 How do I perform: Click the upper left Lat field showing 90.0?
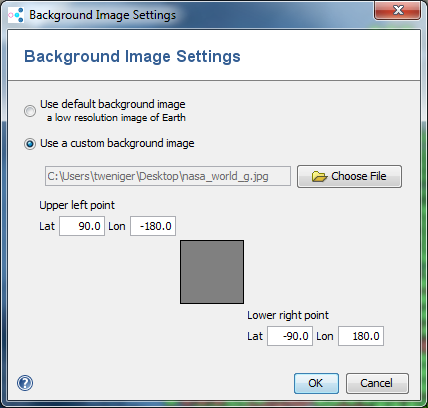click(x=82, y=226)
